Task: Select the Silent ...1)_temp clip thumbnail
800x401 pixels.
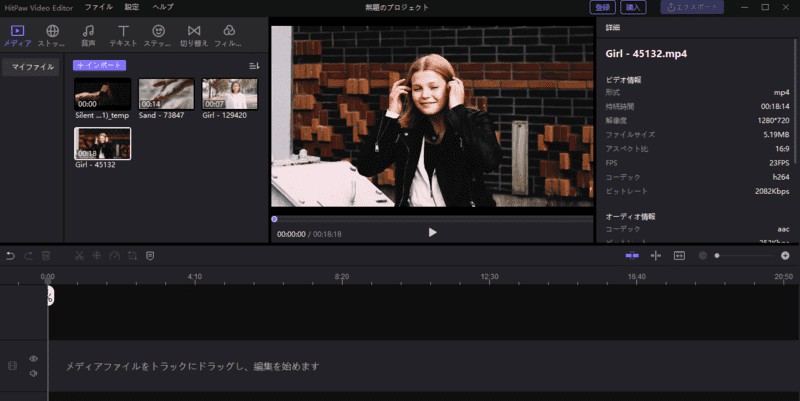Action: coord(103,94)
